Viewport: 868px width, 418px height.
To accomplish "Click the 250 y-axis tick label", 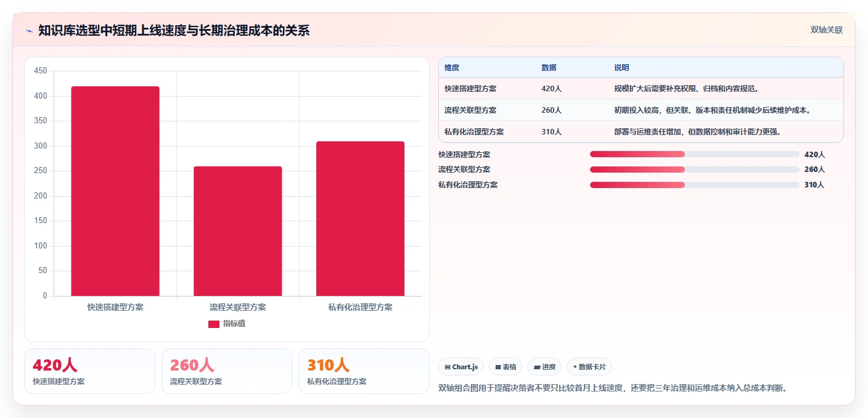I will pyautogui.click(x=41, y=171).
